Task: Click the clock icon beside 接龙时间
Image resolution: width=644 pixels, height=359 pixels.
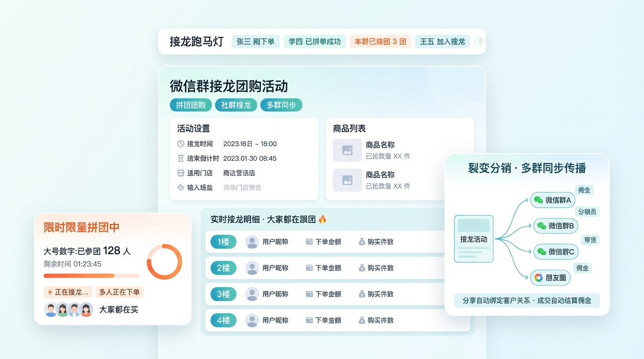Action: click(181, 144)
